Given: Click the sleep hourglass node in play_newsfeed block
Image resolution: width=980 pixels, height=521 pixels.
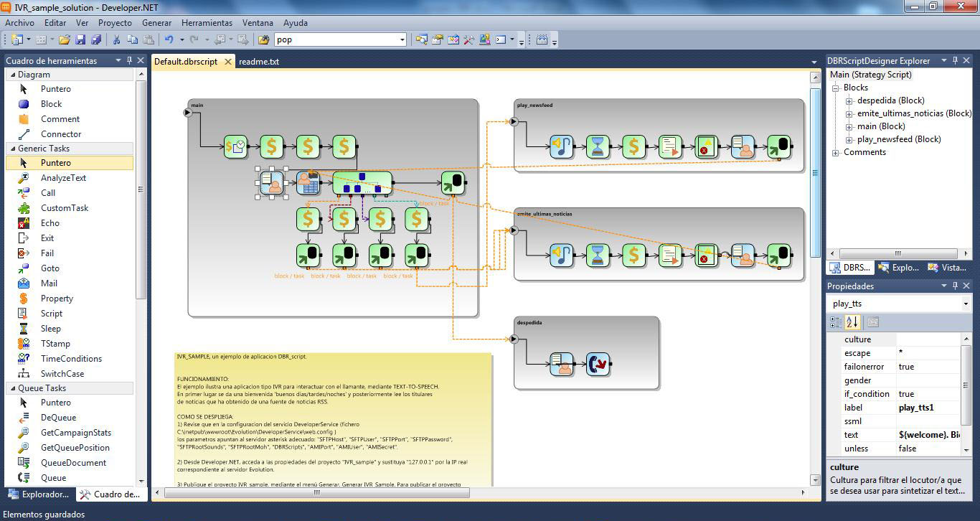Looking at the screenshot, I should [x=597, y=147].
